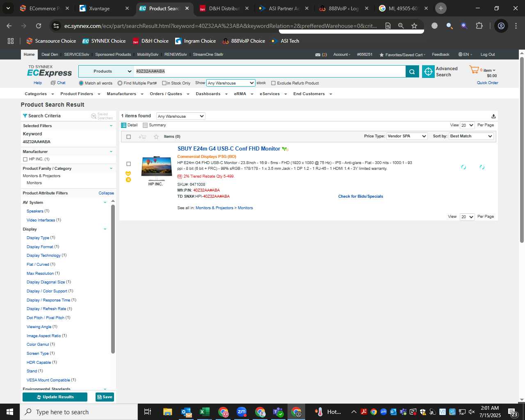The height and width of the screenshot is (420, 525).
Task: Select Find Multiple Part# radio button
Action: [120, 83]
